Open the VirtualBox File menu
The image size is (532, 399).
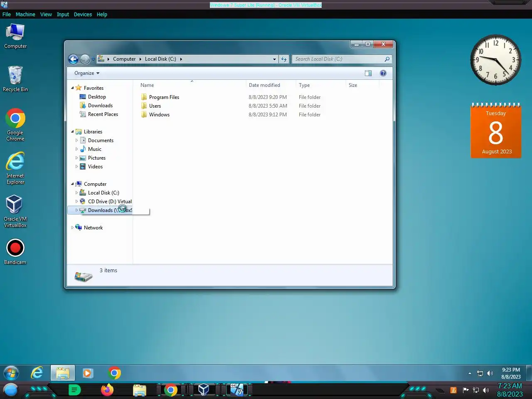coord(7,14)
